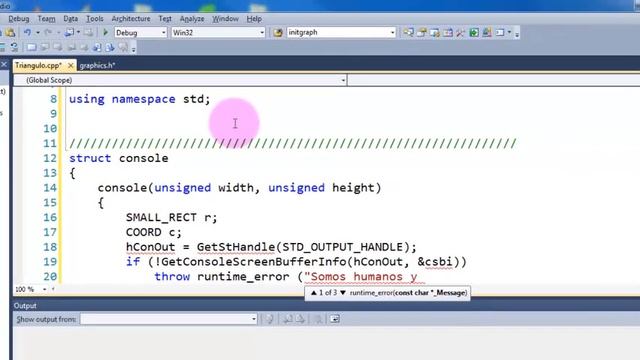Open the Debug menu
Screen dimensions: 640x360
click(19, 19)
